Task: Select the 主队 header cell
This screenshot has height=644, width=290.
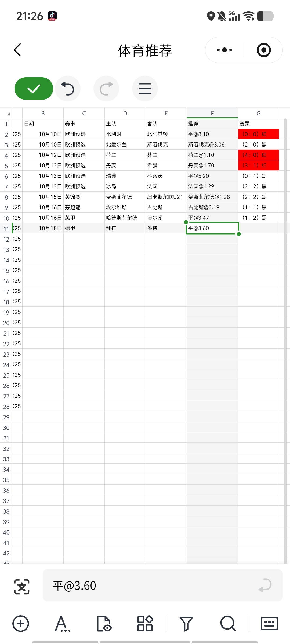Action: (x=125, y=124)
